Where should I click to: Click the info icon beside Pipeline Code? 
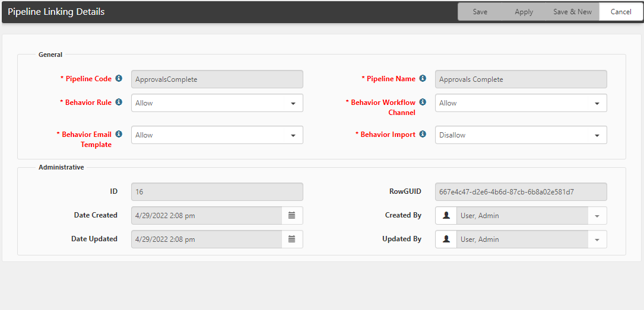pos(119,78)
